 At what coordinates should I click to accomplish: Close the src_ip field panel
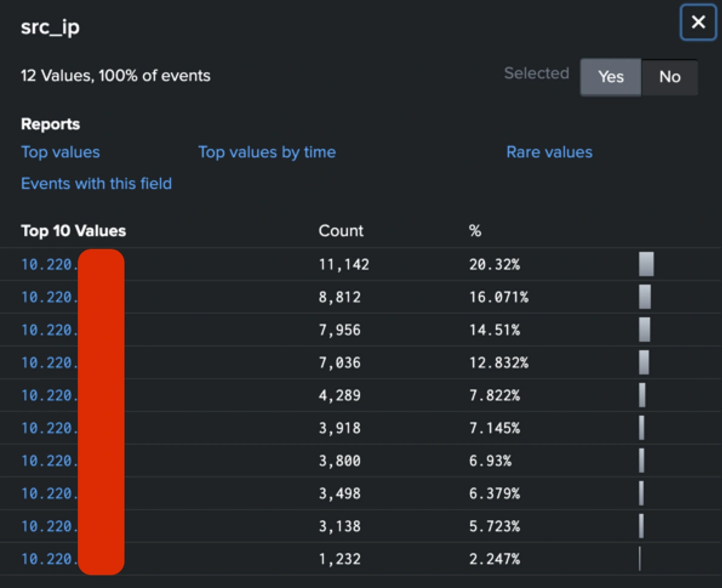pyautogui.click(x=698, y=23)
